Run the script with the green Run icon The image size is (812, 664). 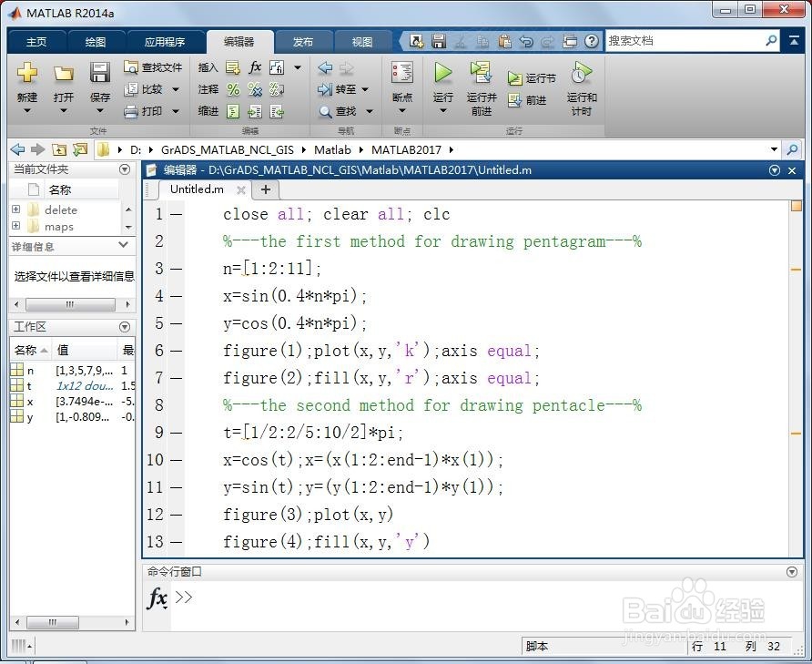pyautogui.click(x=442, y=73)
